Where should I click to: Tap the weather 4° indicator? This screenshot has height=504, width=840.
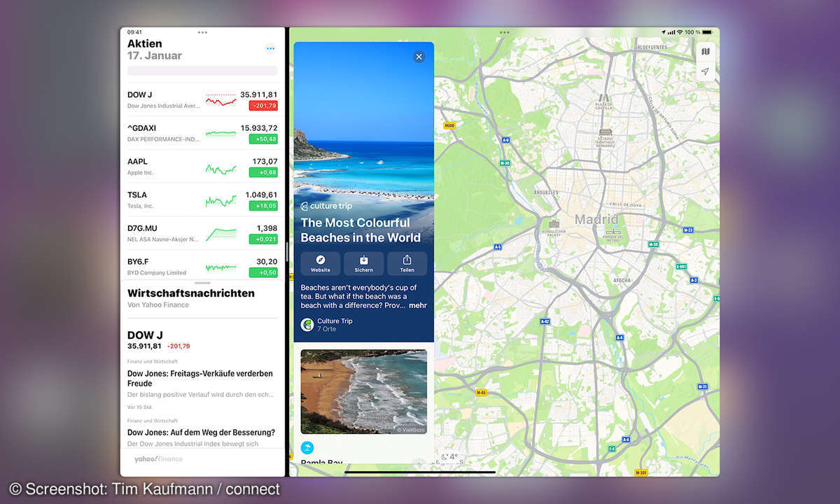point(449,456)
